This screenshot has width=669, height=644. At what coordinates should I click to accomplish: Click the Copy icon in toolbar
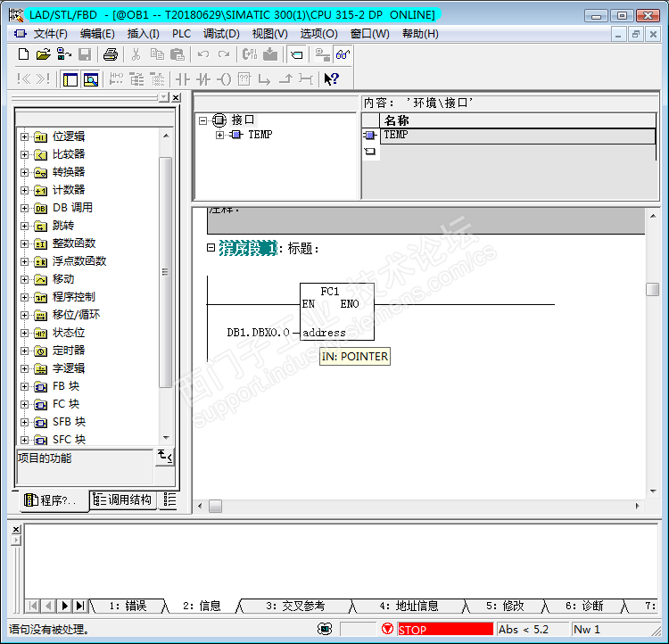157,54
